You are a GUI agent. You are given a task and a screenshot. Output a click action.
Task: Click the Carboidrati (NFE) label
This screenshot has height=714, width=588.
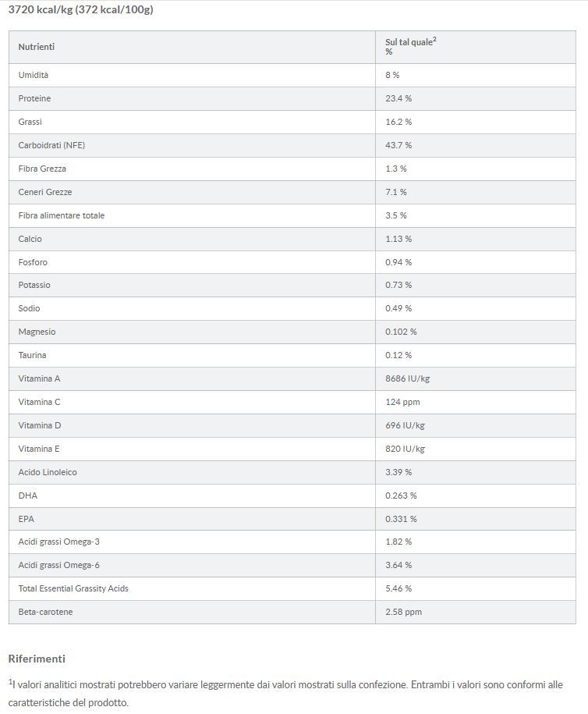coord(51,145)
